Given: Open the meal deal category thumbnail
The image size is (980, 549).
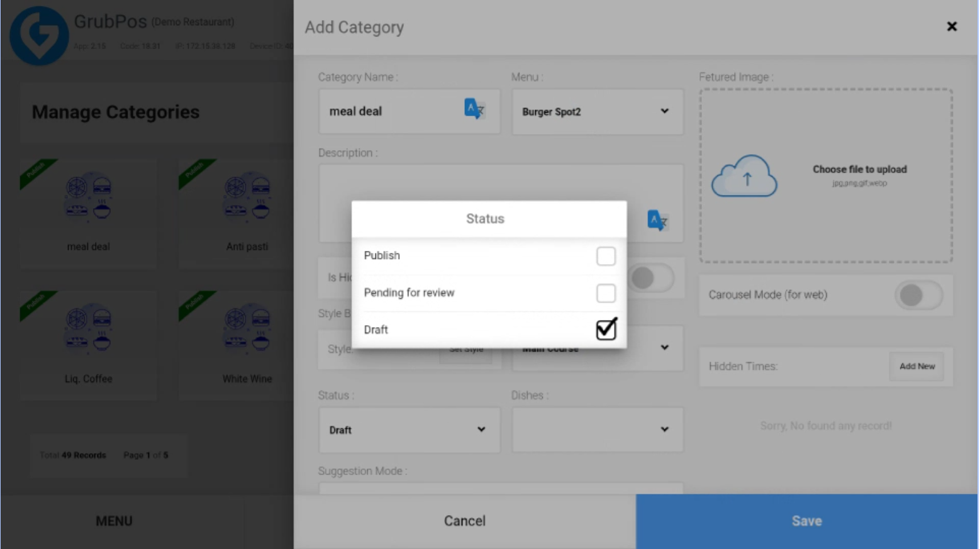Looking at the screenshot, I should [89, 214].
